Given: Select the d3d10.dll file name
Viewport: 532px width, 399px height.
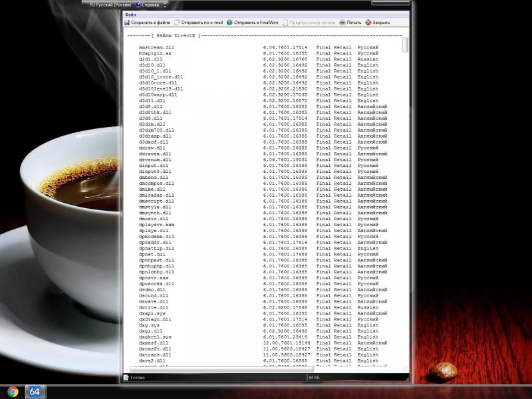Looking at the screenshot, I should pos(152,65).
